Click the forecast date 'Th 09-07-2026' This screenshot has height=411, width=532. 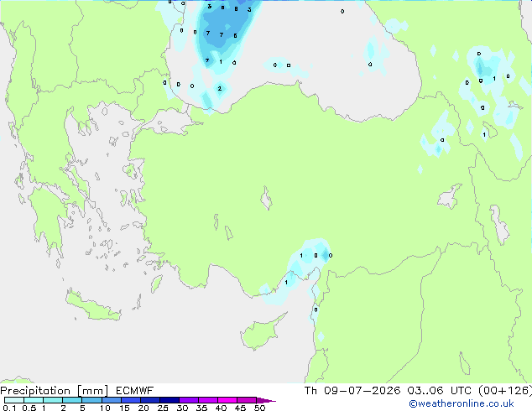click(x=352, y=391)
